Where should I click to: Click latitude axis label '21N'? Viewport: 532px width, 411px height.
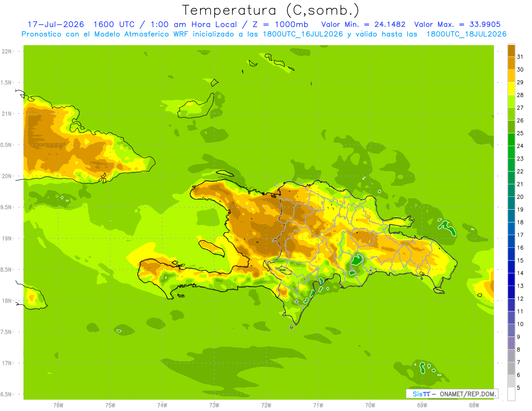[7, 114]
